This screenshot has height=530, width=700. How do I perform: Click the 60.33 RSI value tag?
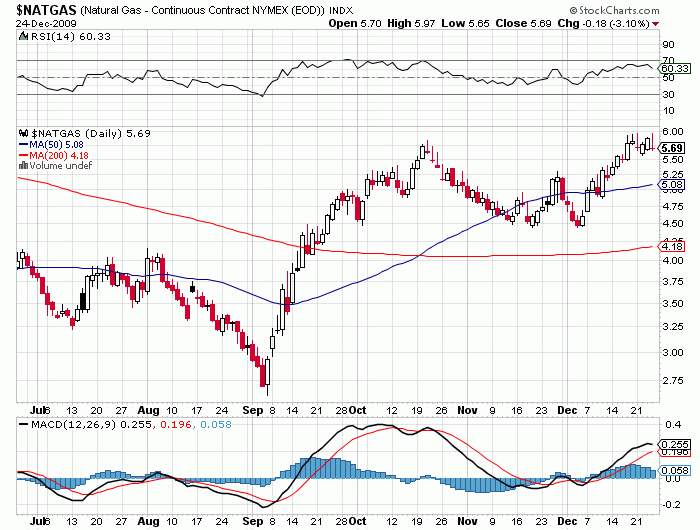pos(673,68)
